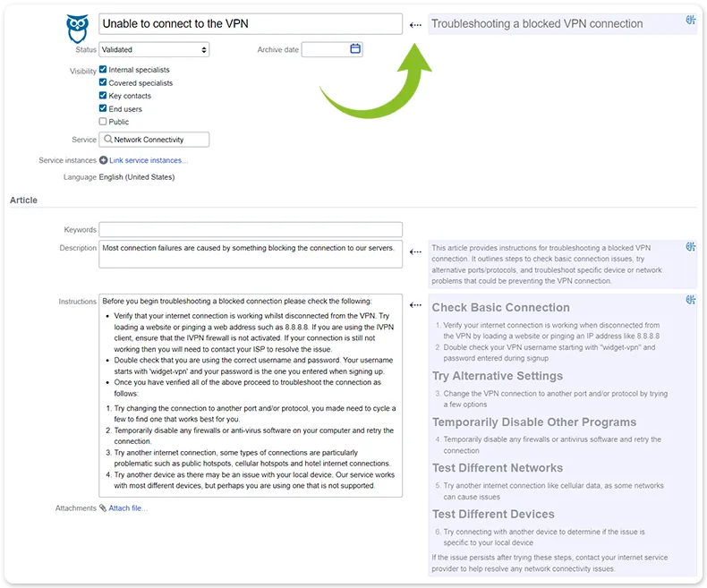Click the 'Temporarily Disable Other Programs' heading
Image resolution: width=707 pixels, height=588 pixels.
tap(534, 422)
